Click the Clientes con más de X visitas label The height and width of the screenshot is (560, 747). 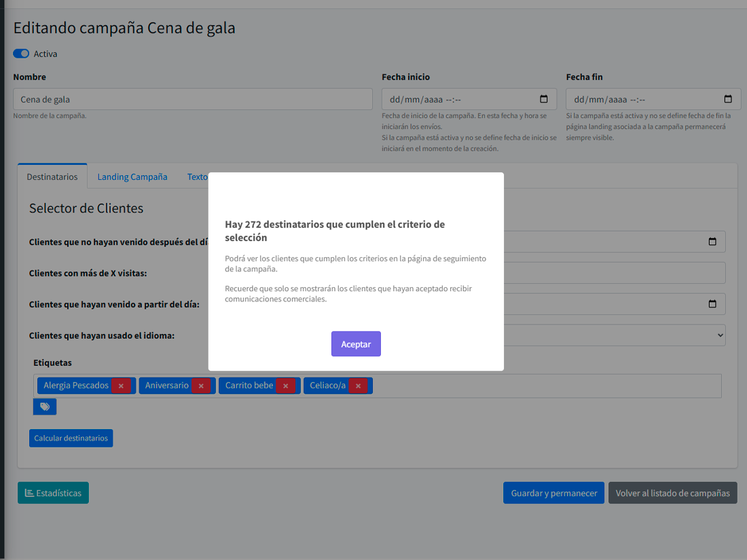pyautogui.click(x=88, y=273)
